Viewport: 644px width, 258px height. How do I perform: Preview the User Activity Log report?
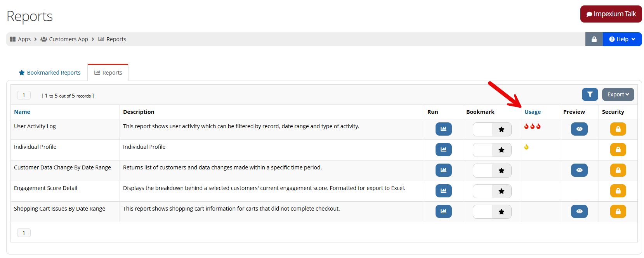tap(579, 129)
